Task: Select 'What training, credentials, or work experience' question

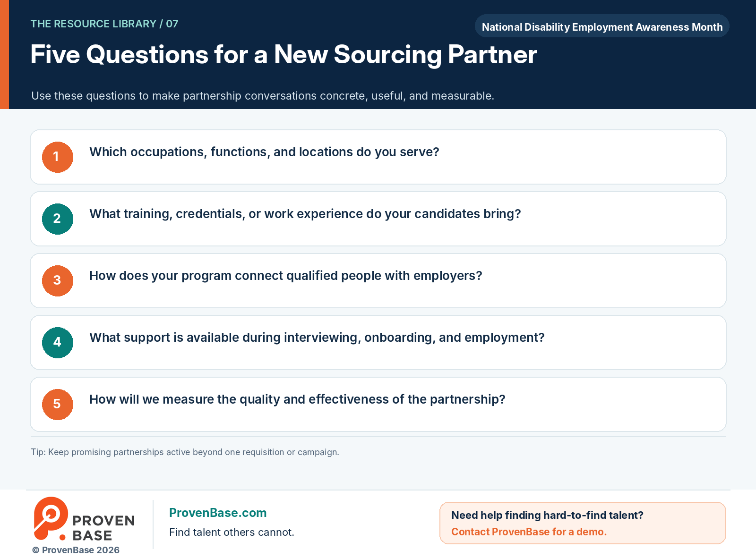Action: pyautogui.click(x=378, y=219)
